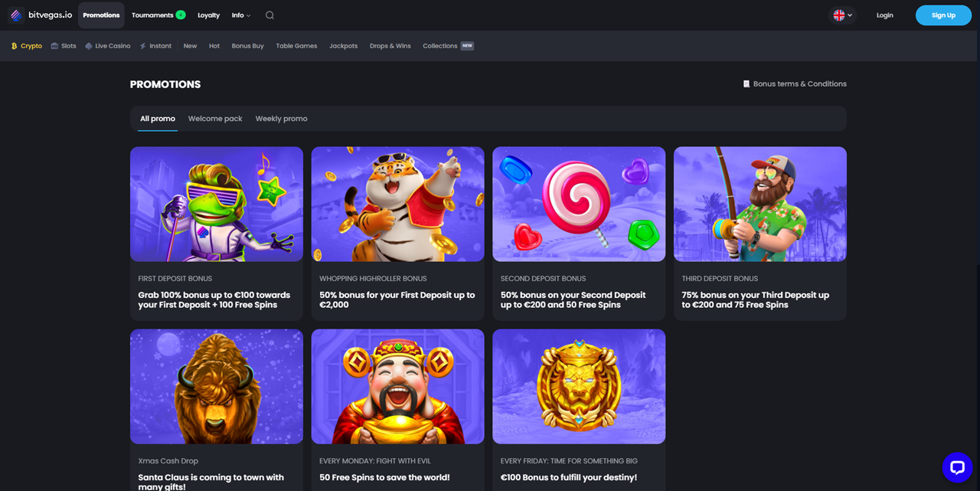Select the Instant games lightning icon
The width and height of the screenshot is (980, 491).
pos(142,45)
